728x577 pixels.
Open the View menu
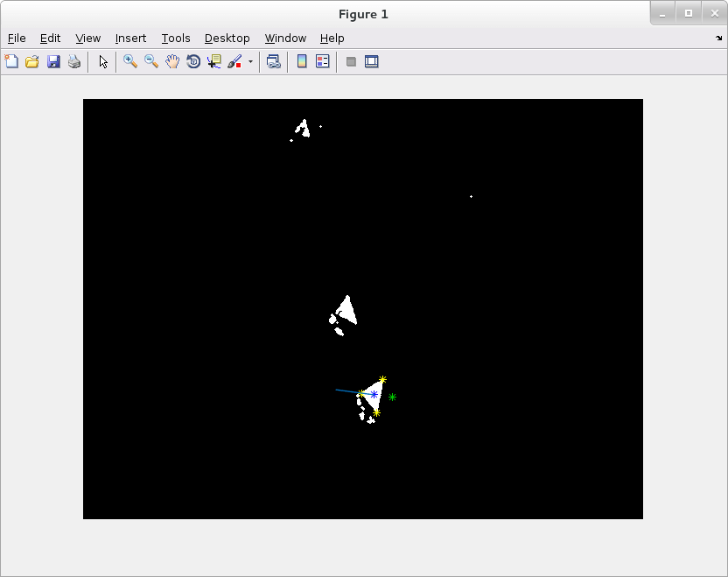point(87,39)
